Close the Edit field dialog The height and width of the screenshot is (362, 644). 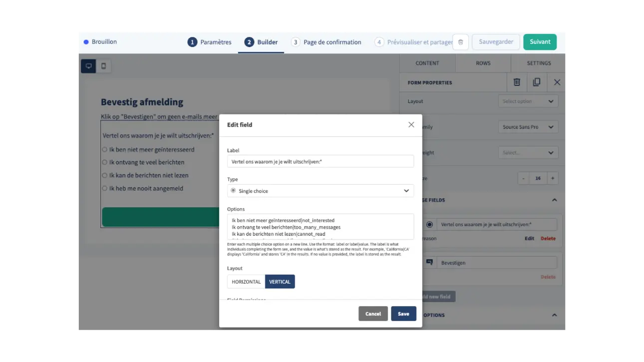(411, 125)
